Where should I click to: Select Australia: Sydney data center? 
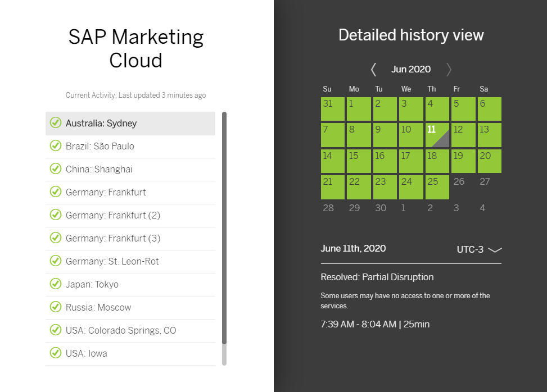[x=130, y=124]
